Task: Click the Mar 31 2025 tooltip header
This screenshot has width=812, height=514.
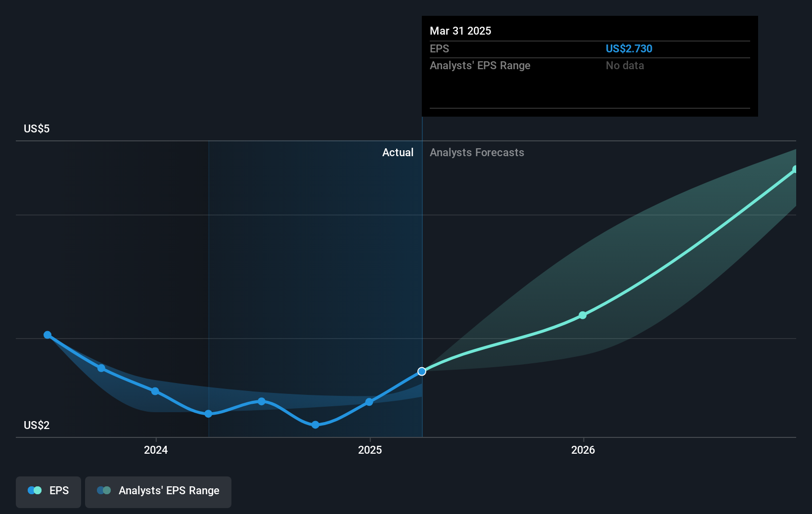Action: click(x=460, y=31)
